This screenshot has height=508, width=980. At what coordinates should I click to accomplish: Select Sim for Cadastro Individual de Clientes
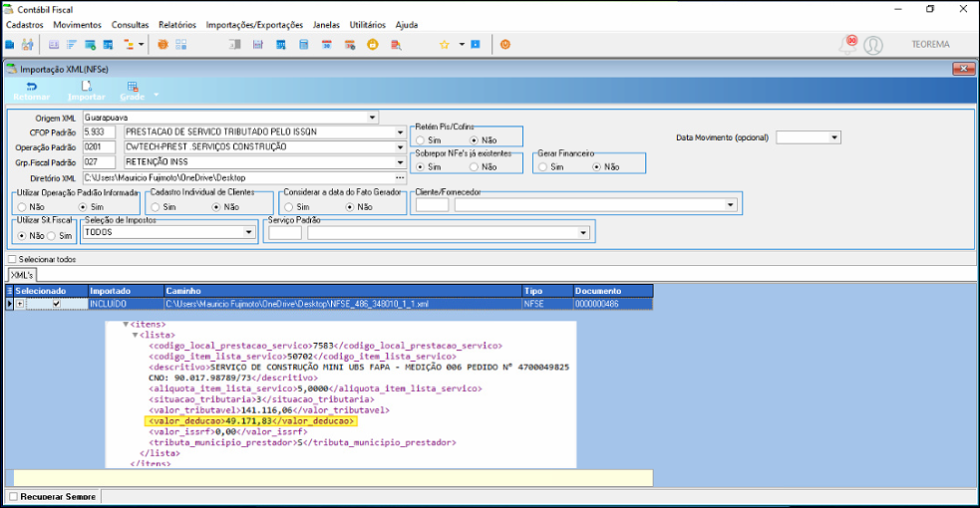click(155, 207)
